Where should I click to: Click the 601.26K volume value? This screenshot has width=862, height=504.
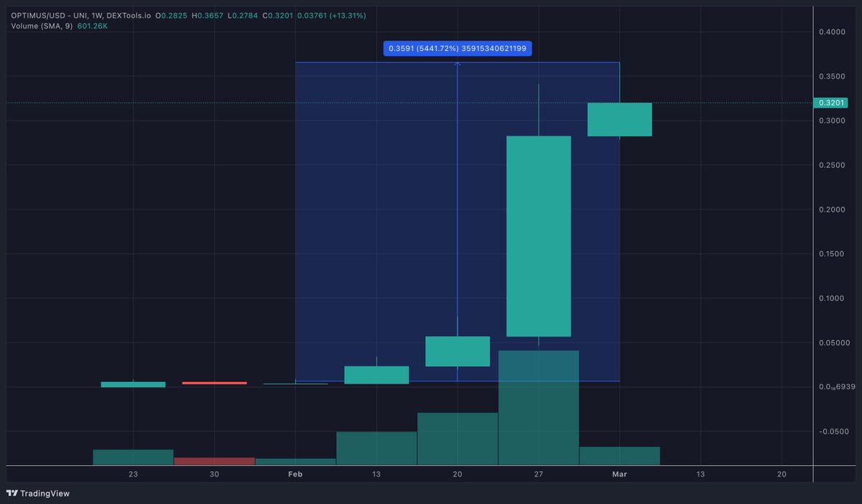(93, 27)
